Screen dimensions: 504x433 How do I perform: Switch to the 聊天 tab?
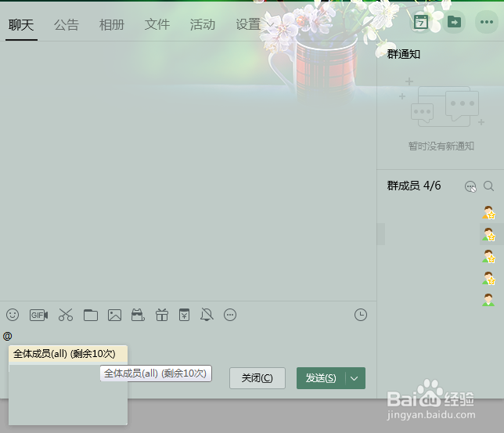21,25
